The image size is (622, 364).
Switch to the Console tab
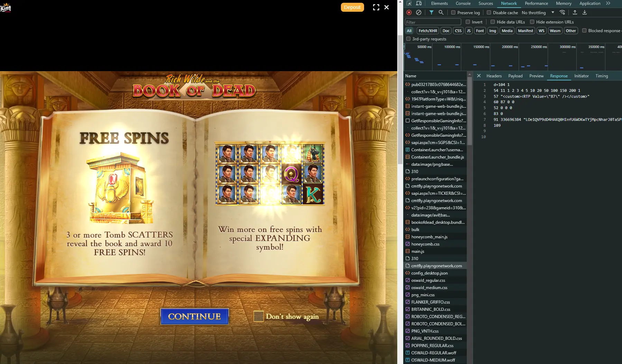463,3
